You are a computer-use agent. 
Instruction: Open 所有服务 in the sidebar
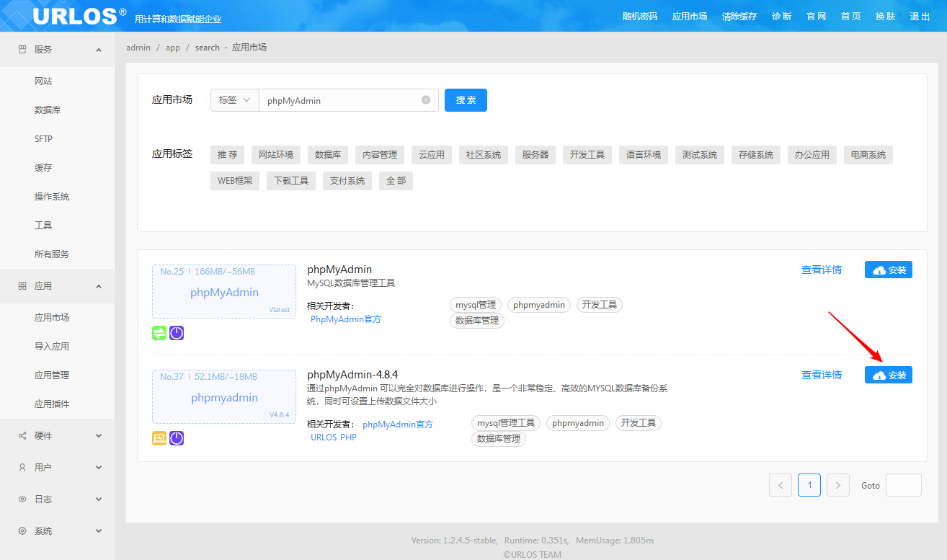52,254
